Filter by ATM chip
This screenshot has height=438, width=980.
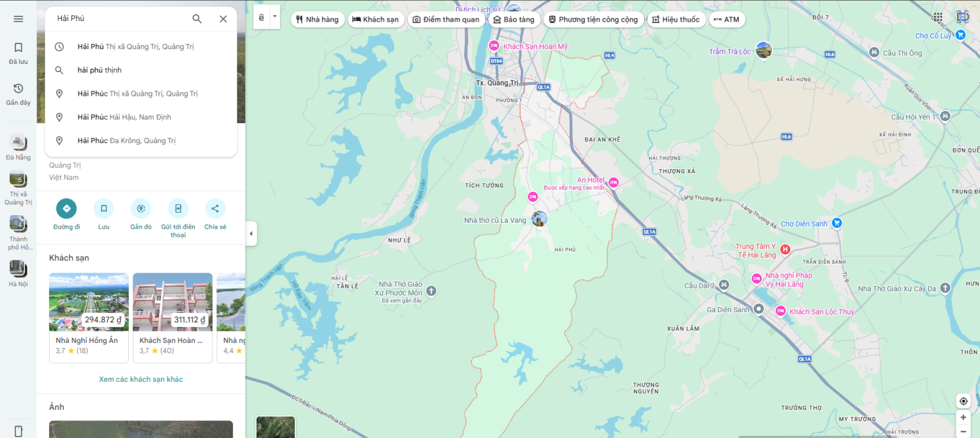click(727, 20)
